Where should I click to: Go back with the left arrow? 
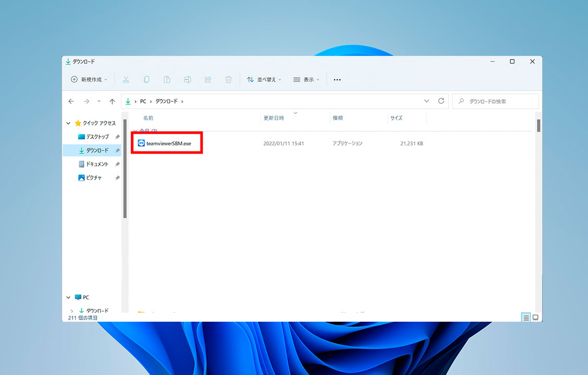(71, 101)
